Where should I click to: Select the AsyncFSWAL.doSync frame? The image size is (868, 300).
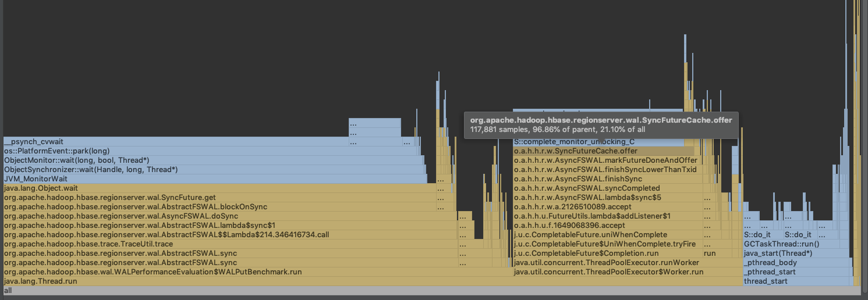230,216
